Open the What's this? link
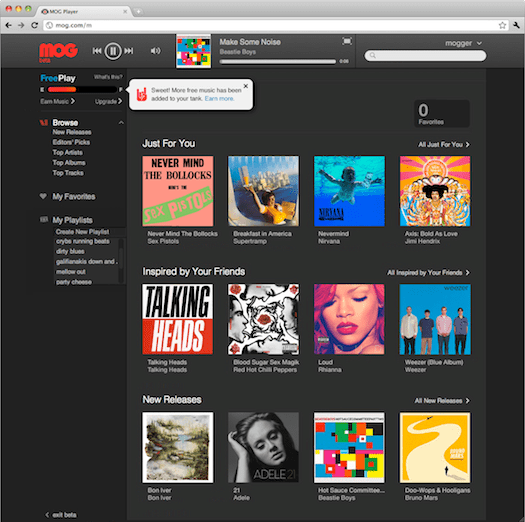 tap(108, 77)
